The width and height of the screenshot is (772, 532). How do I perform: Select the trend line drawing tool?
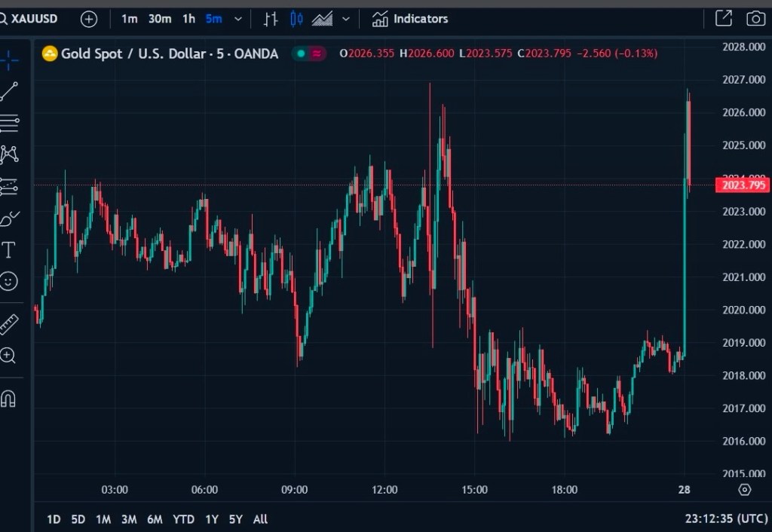tap(9, 92)
